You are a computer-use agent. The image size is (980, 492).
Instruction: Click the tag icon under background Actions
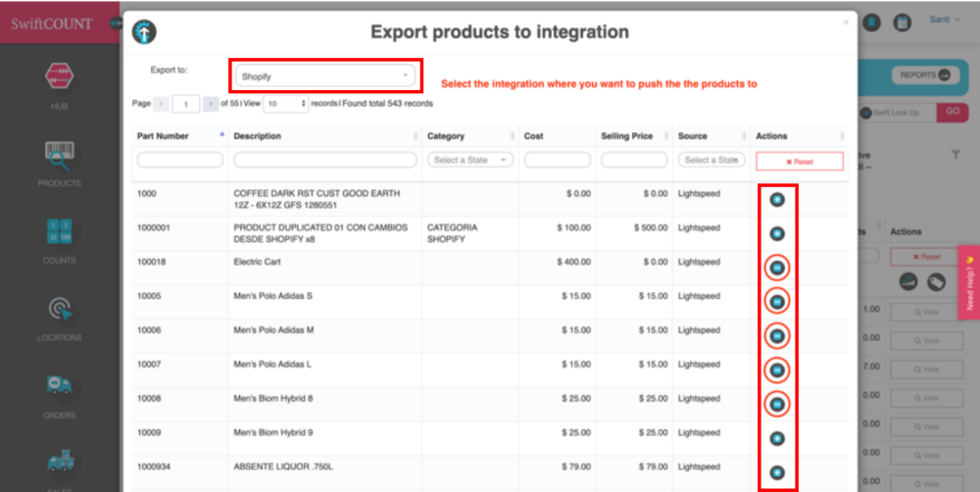tap(936, 282)
